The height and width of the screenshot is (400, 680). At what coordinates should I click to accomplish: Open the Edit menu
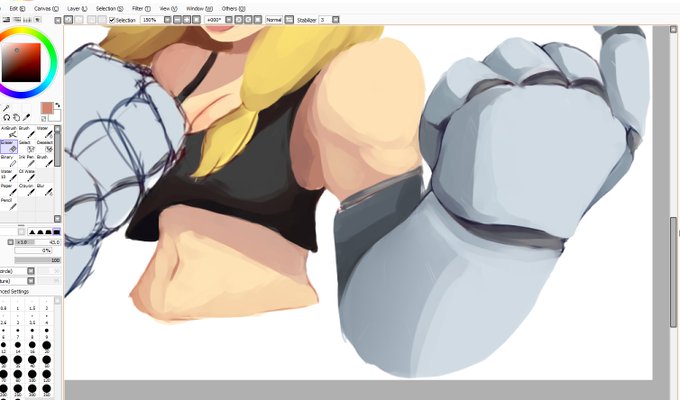(x=17, y=8)
